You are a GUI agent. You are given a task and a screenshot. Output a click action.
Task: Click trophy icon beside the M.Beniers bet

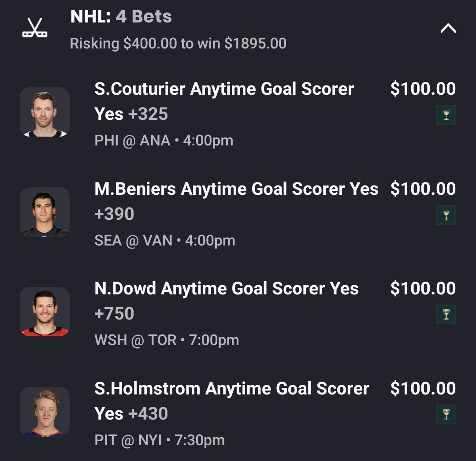(x=446, y=215)
